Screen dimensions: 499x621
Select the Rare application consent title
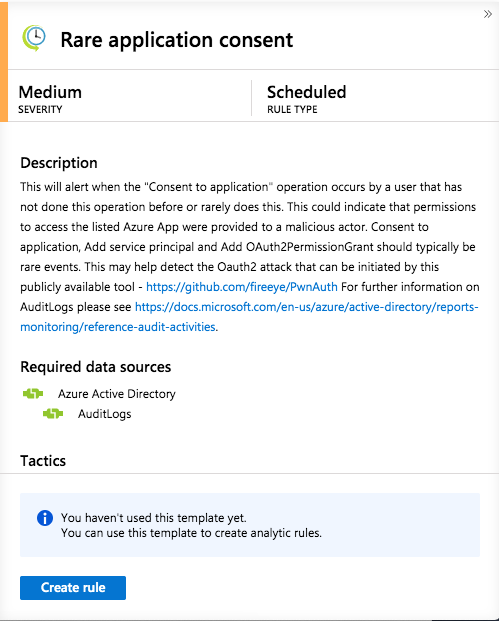point(177,40)
